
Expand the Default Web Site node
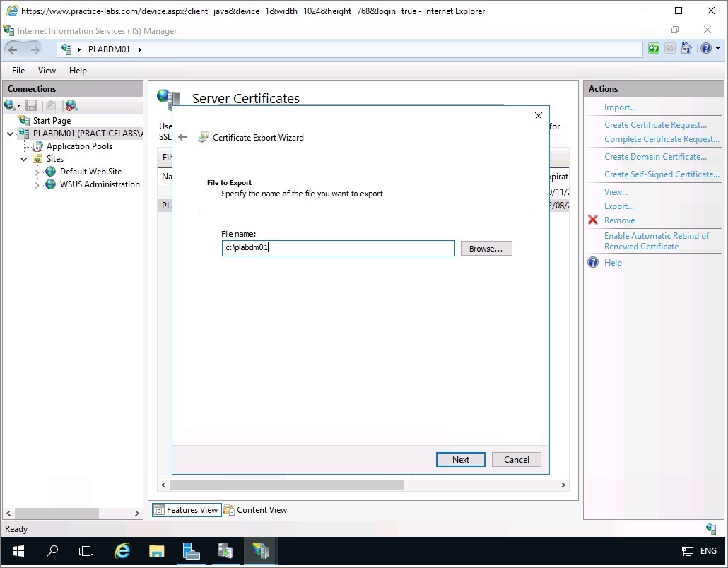[x=37, y=172]
